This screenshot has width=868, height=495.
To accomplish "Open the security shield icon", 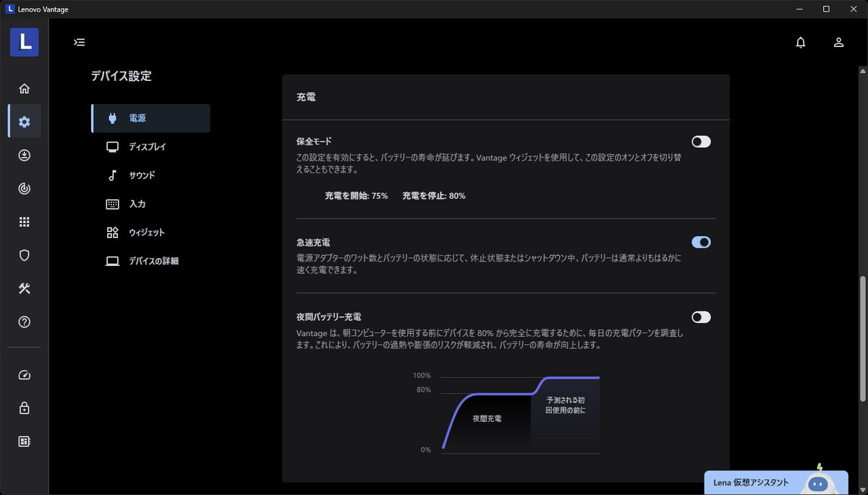I will click(x=25, y=255).
